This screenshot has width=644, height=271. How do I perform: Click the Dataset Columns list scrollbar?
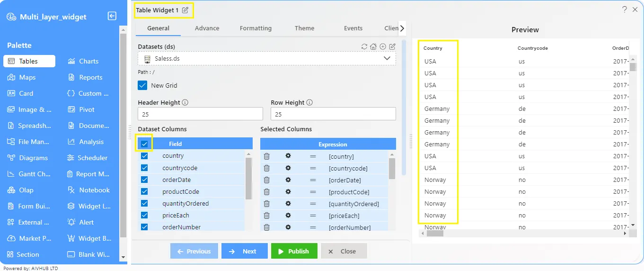[x=248, y=179]
